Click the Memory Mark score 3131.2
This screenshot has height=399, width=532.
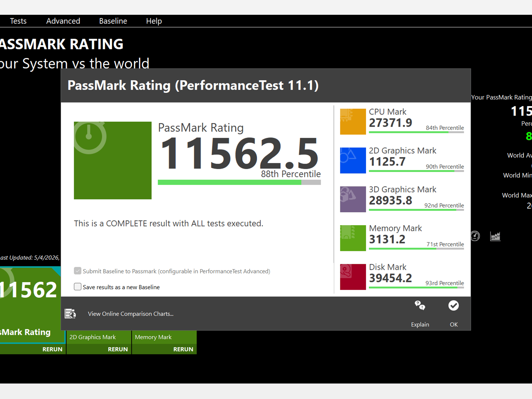pos(387,239)
